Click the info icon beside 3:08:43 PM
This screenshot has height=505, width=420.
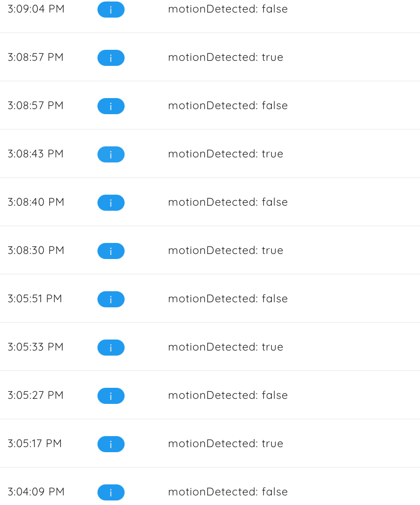click(x=111, y=154)
